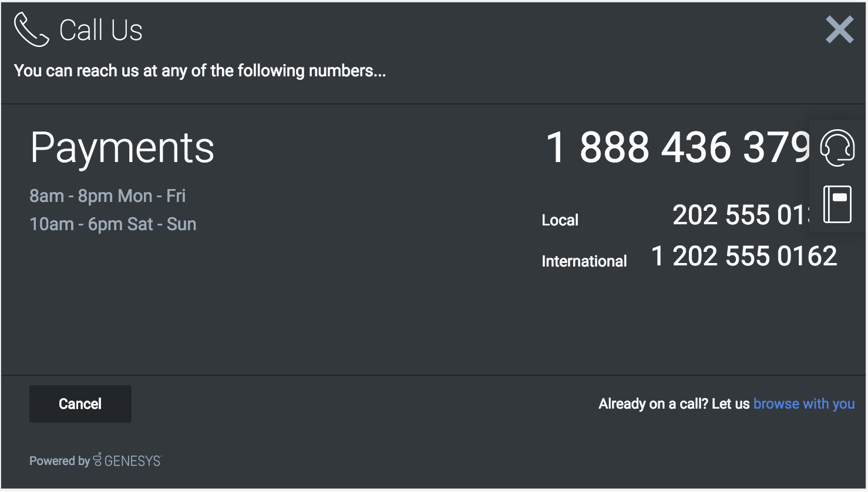Click the "Call Us" title text
The height and width of the screenshot is (492, 868).
(x=100, y=31)
